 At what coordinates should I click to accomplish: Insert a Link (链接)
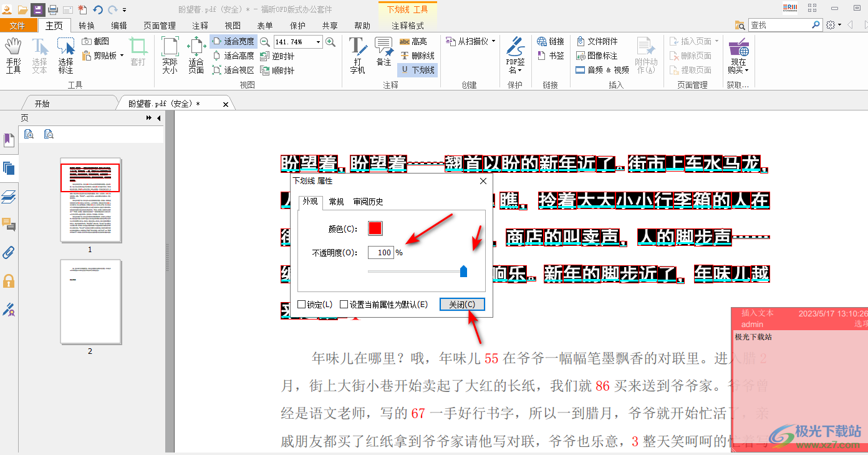pyautogui.click(x=551, y=41)
